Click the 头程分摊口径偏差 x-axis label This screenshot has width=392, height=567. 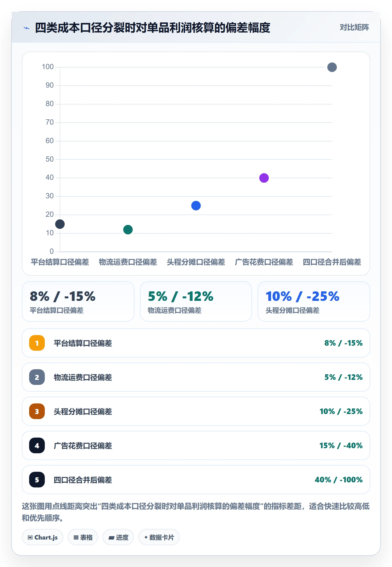[196, 262]
